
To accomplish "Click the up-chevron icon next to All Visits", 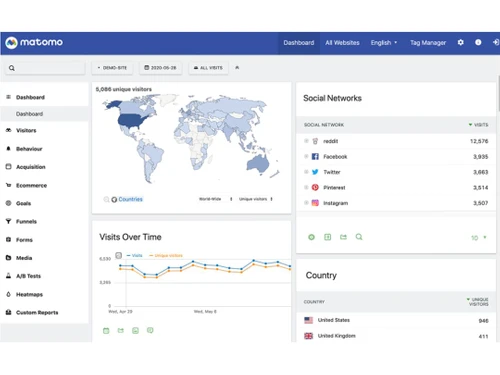I will pyautogui.click(x=237, y=68).
